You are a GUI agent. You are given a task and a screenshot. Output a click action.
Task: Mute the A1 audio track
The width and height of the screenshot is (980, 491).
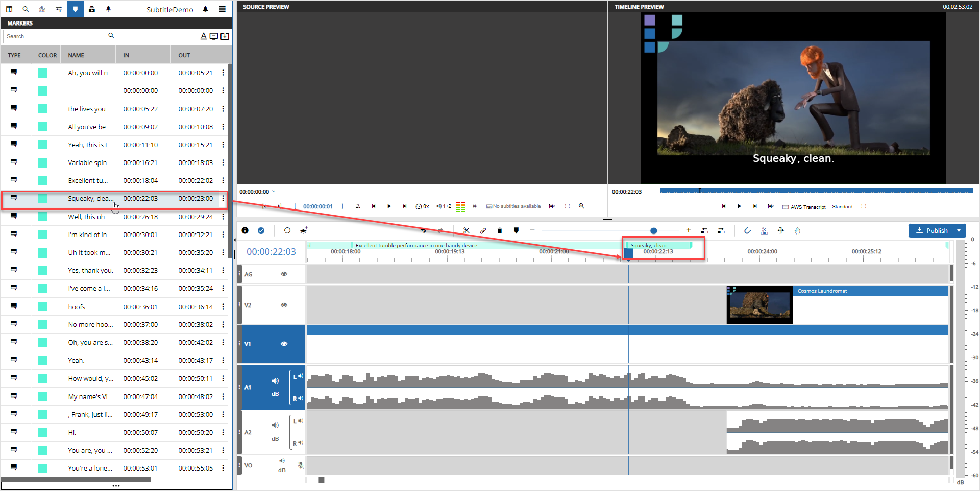coord(275,381)
